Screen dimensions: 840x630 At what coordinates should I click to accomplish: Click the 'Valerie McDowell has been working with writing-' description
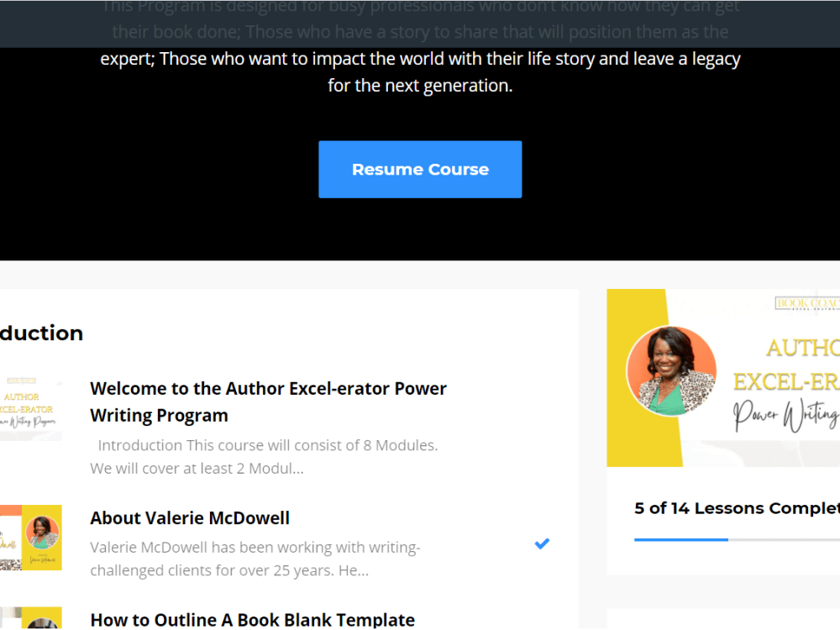(x=255, y=559)
